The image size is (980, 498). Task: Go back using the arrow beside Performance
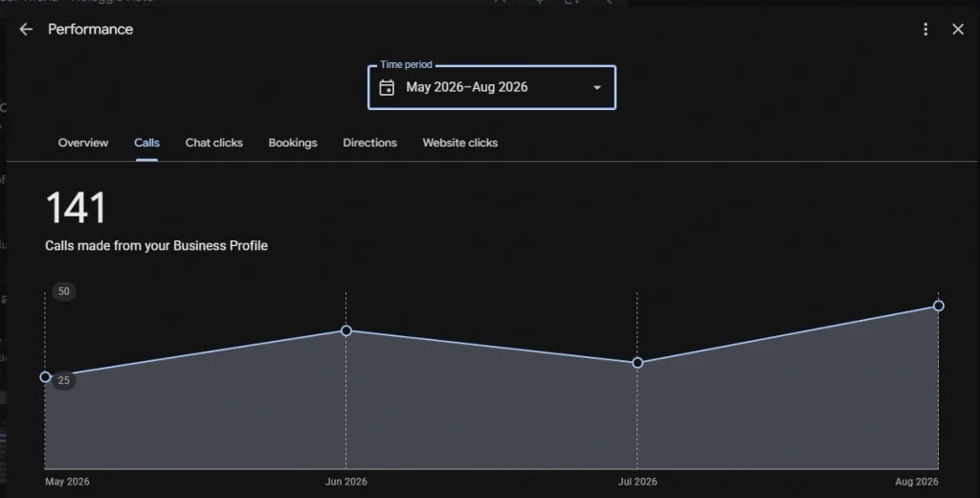point(26,30)
